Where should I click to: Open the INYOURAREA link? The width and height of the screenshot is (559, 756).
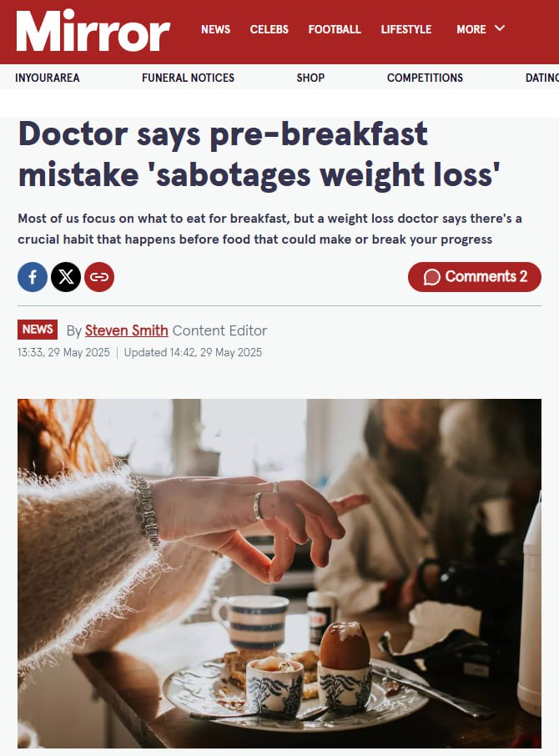[48, 78]
